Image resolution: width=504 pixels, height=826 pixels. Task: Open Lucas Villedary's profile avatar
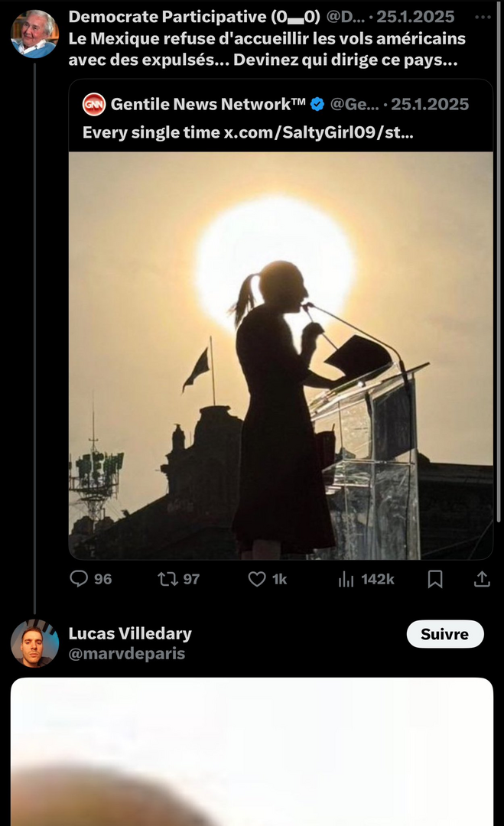click(x=34, y=643)
